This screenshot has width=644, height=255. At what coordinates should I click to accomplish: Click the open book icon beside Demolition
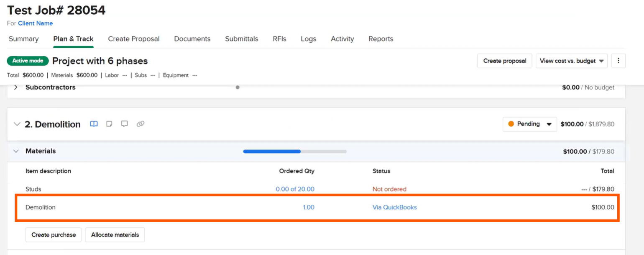[x=94, y=124]
